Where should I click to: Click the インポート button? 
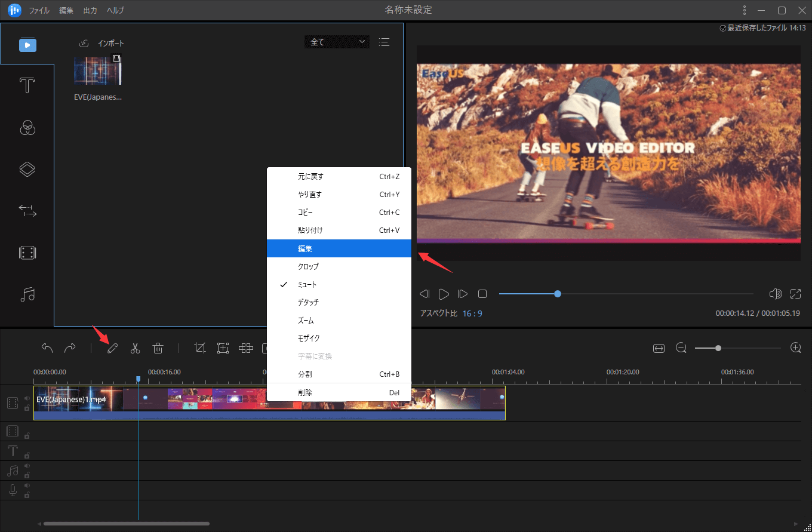pos(102,43)
